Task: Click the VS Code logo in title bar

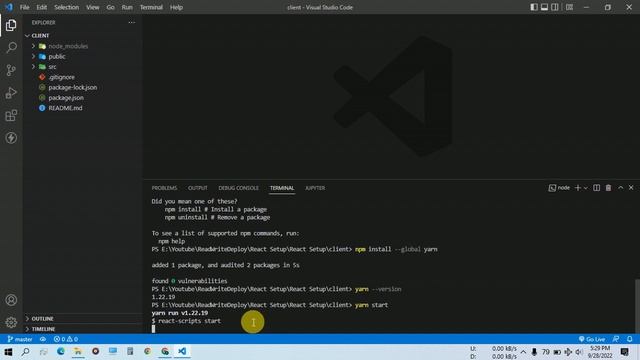Action: 9,7
